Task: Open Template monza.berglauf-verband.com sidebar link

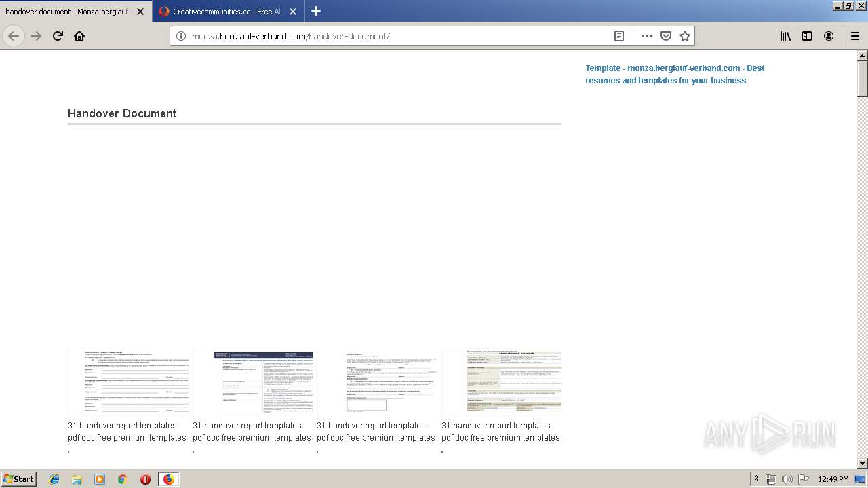Action: point(675,74)
